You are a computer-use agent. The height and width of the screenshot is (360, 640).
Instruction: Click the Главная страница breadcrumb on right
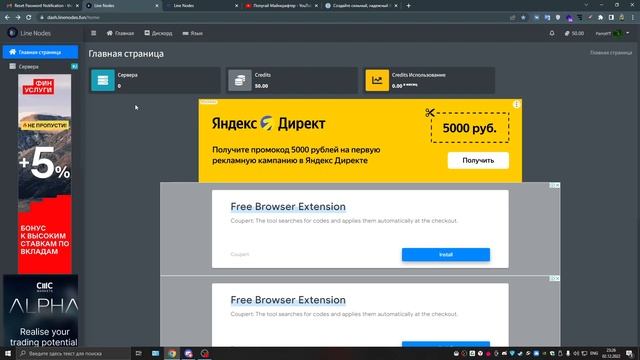[611, 52]
